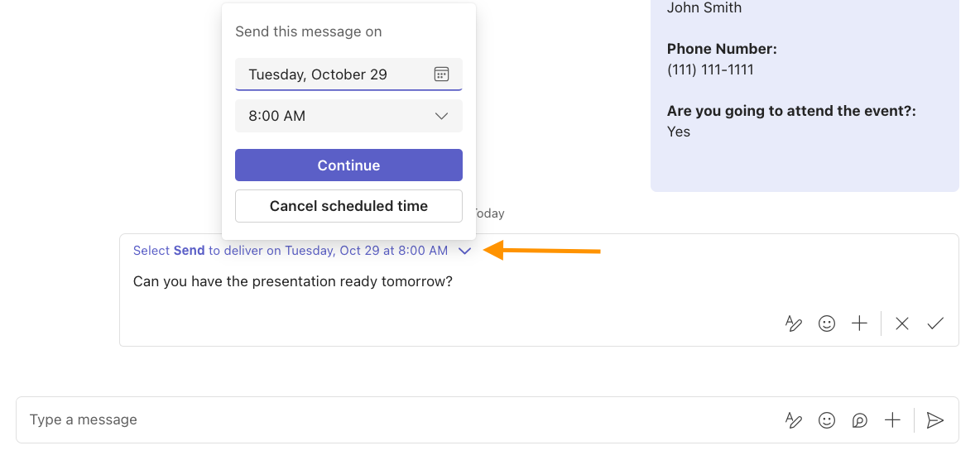
Task: Open emoji picker in the message edit box
Action: coord(827,323)
